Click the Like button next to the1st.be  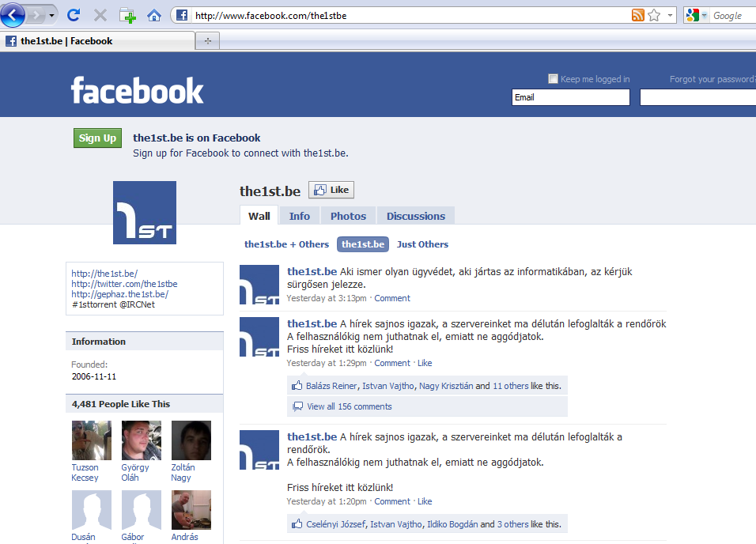pyautogui.click(x=331, y=190)
